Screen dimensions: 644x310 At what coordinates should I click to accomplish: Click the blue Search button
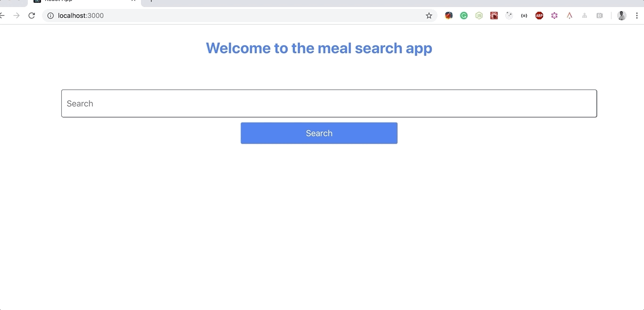[x=319, y=133]
